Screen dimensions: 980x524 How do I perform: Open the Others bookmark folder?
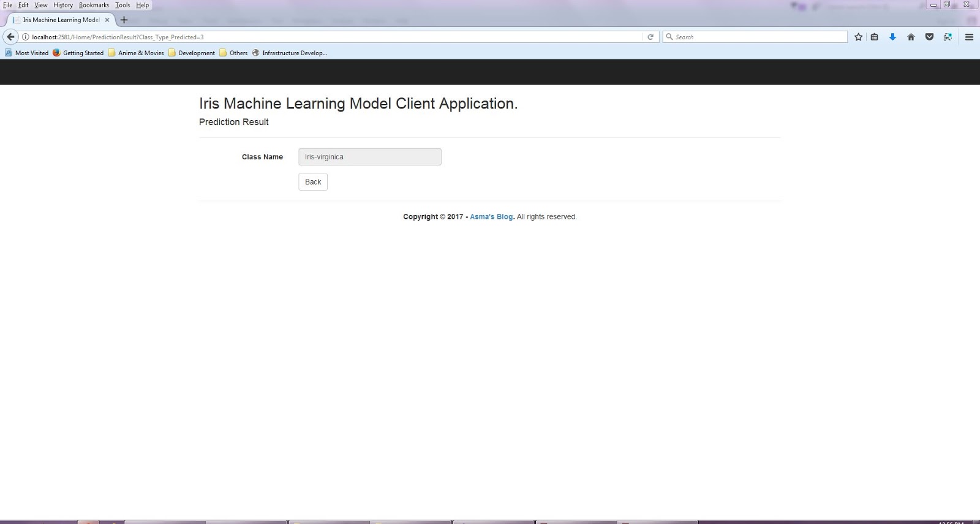pos(233,53)
